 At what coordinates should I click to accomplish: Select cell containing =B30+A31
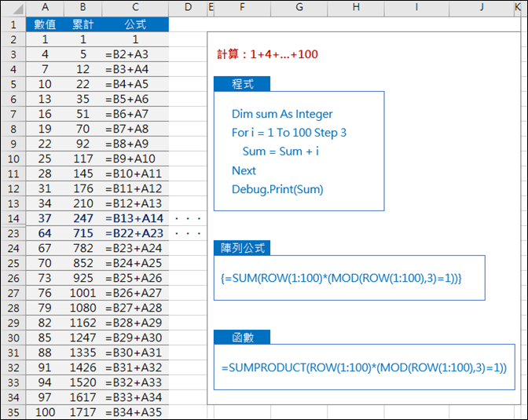135,352
